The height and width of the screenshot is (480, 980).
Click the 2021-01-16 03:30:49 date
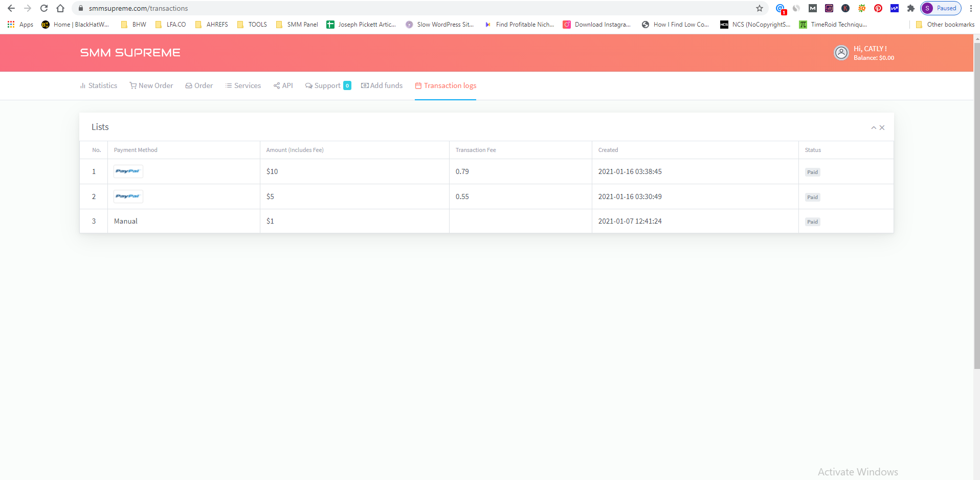point(630,197)
